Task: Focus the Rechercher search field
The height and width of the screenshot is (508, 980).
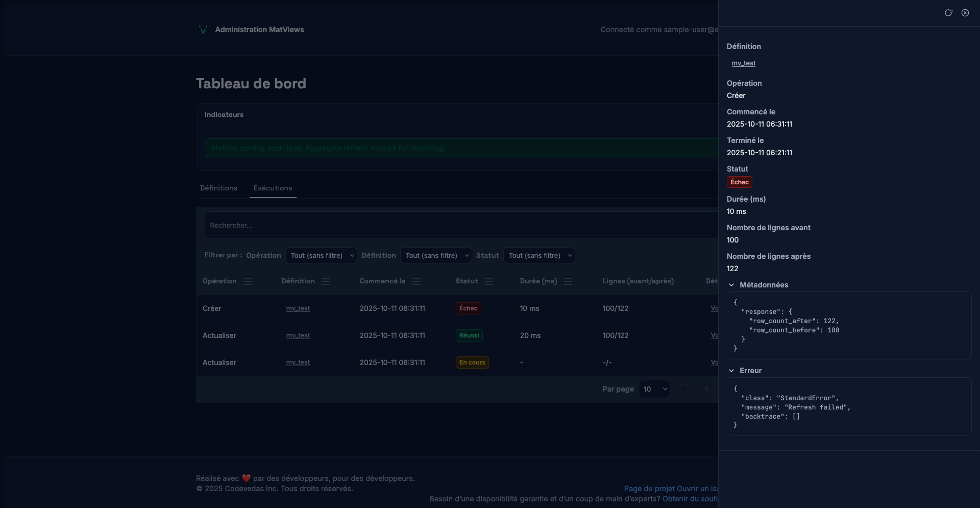Action: (x=459, y=225)
